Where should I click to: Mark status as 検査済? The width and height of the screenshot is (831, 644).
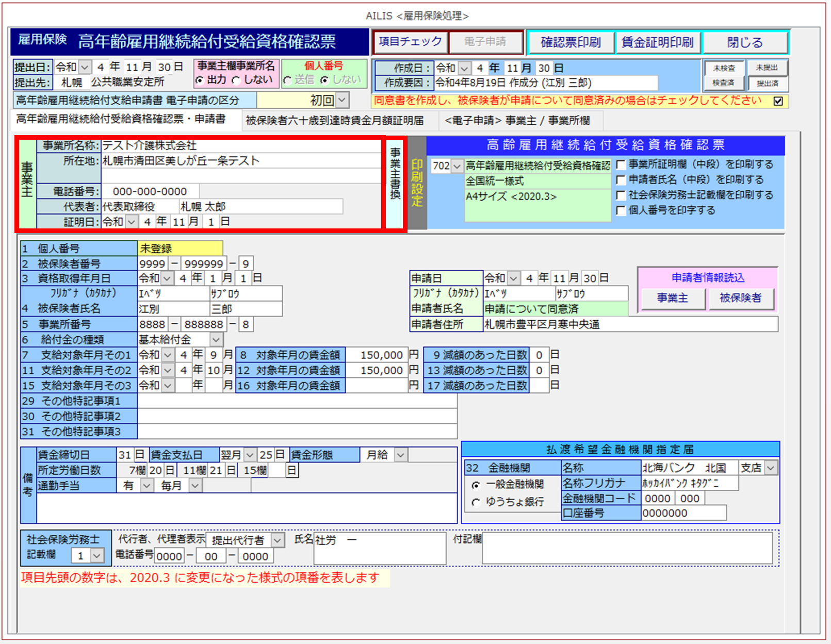click(723, 83)
